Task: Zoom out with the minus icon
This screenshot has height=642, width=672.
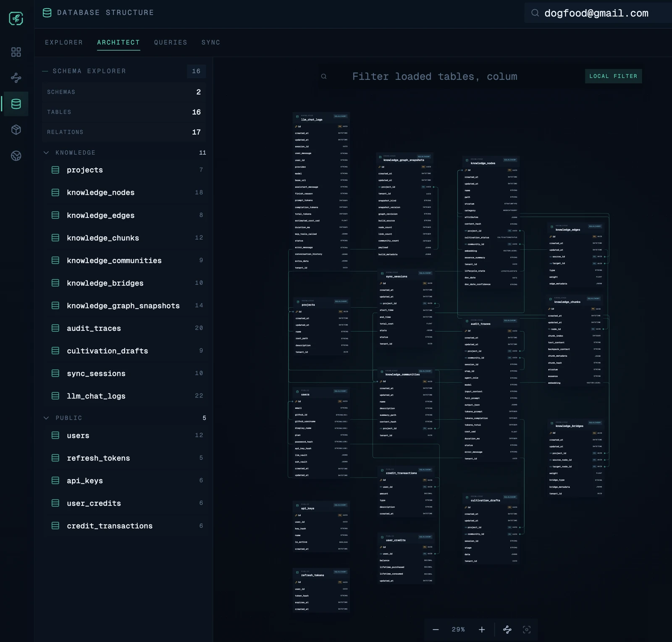Action: click(x=436, y=629)
